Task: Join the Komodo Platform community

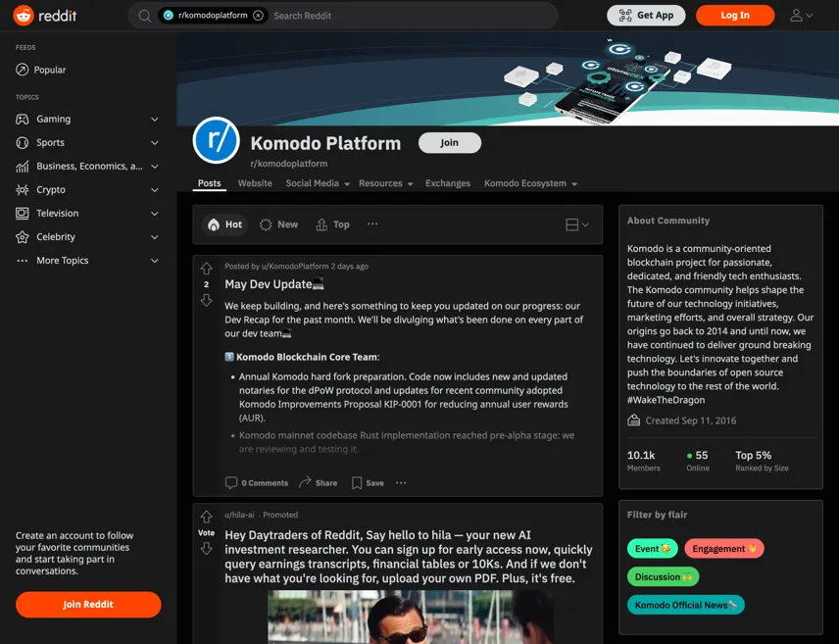Action: [450, 142]
